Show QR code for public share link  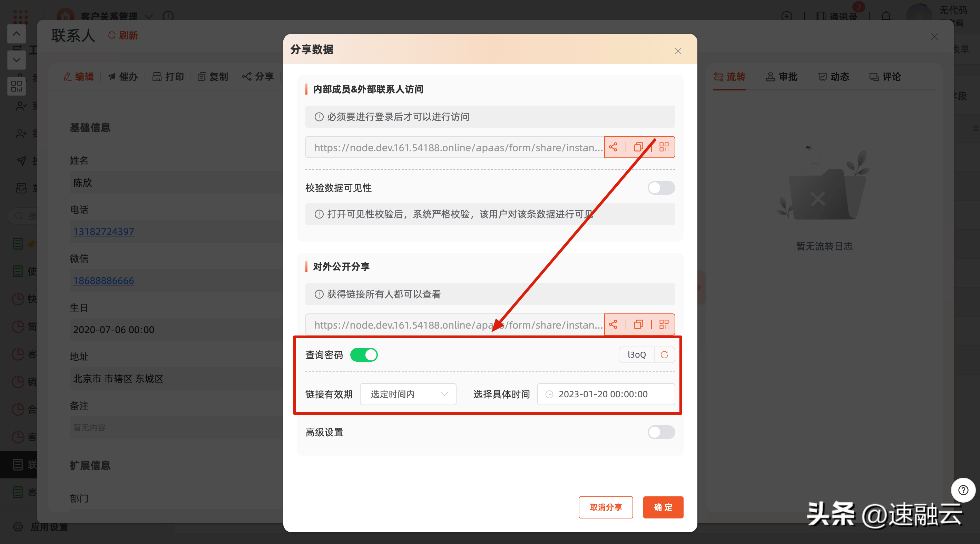click(664, 324)
